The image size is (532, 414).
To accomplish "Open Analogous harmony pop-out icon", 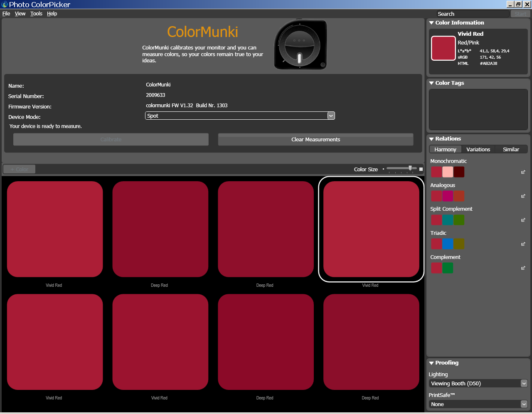I will [523, 196].
